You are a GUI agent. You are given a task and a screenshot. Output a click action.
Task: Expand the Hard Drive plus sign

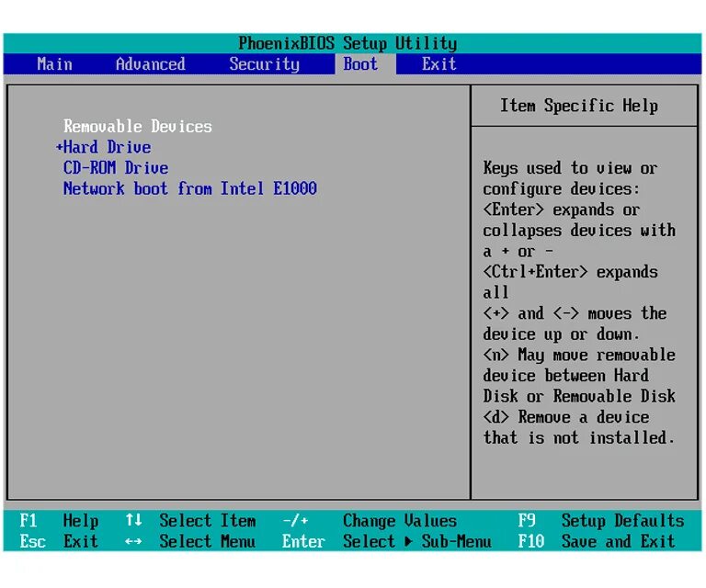point(59,147)
